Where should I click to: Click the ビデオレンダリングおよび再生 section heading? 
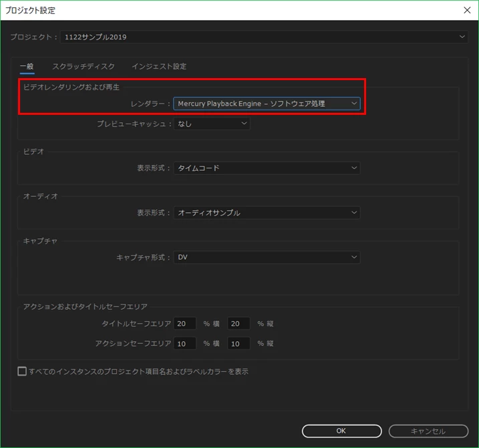71,87
